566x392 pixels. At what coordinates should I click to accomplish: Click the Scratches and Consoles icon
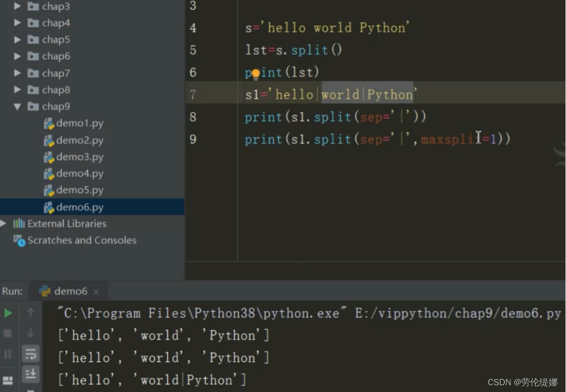(x=19, y=240)
